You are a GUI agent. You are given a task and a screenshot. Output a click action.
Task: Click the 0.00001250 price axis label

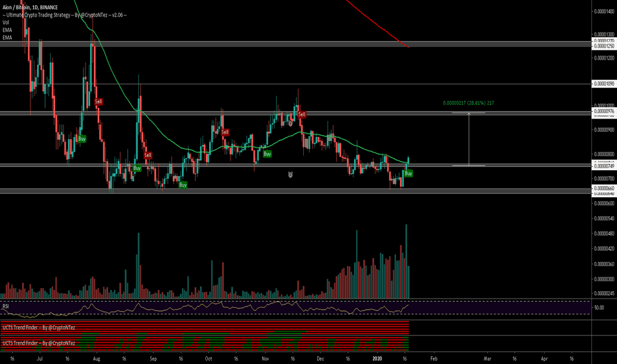tap(604, 46)
